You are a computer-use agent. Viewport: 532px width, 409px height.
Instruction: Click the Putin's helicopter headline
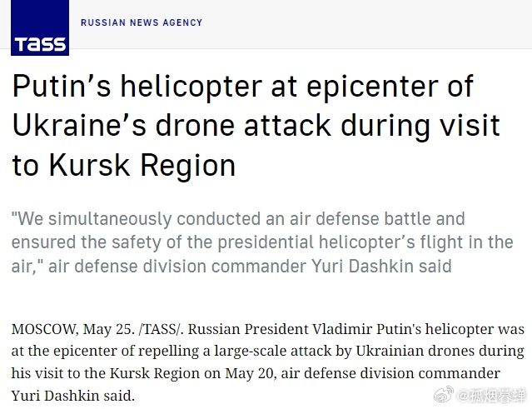click(x=256, y=126)
